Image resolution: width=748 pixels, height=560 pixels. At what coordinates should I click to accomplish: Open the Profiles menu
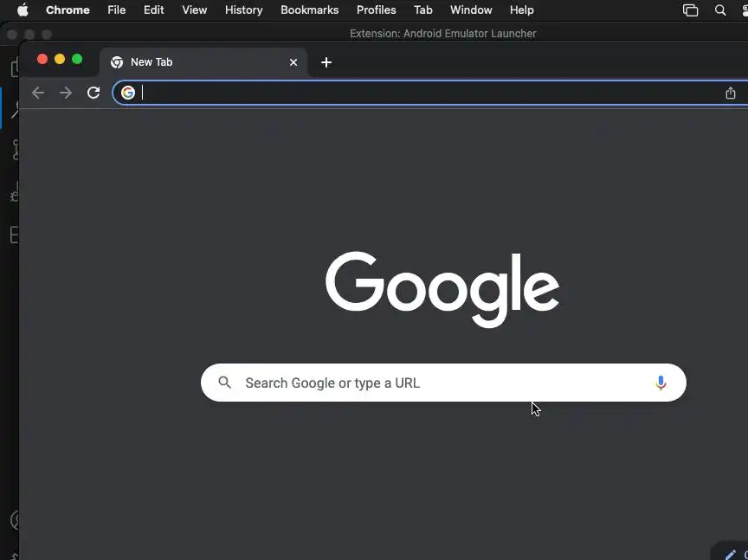[x=376, y=10]
